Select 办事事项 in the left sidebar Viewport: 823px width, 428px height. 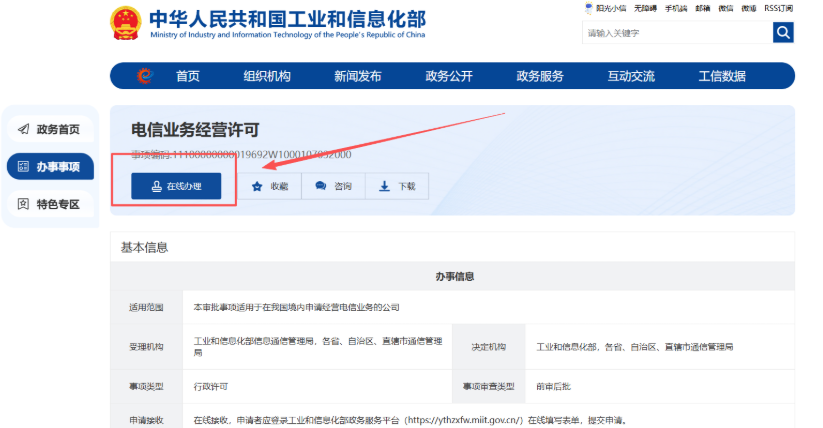click(x=50, y=166)
